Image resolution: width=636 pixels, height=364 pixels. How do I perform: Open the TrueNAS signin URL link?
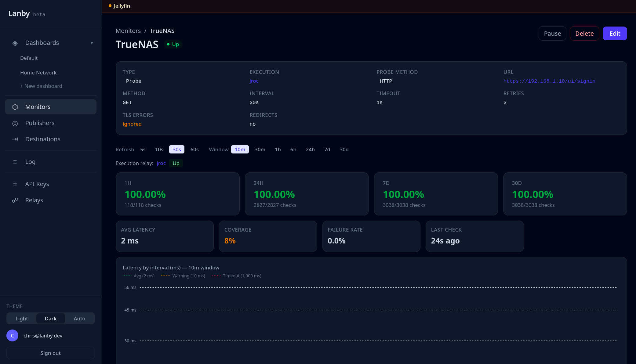click(549, 81)
